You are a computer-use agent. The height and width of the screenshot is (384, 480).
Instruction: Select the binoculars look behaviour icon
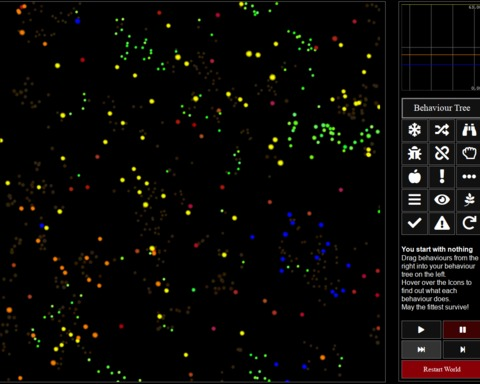469,130
